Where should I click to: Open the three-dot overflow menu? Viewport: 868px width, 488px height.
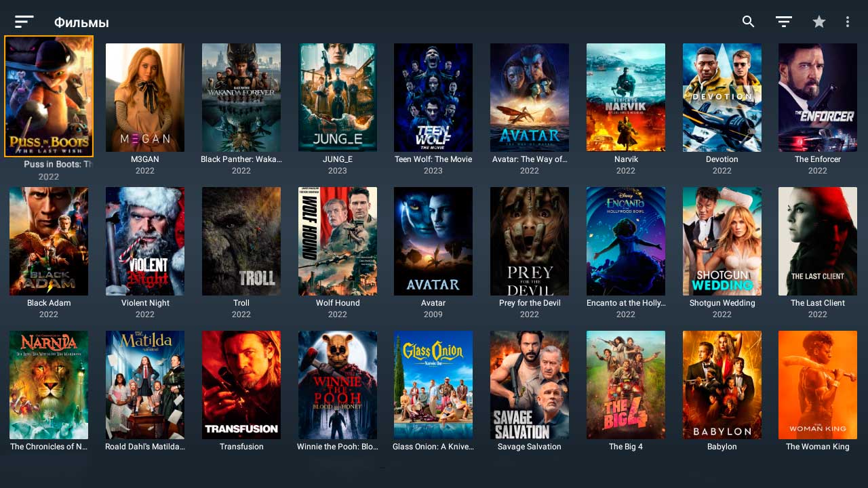pos(848,22)
